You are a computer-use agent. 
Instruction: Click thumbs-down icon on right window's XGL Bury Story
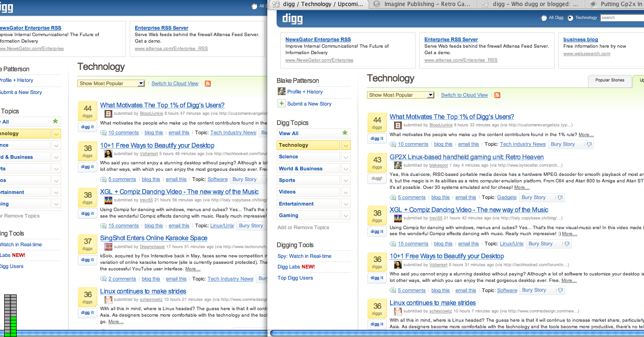click(568, 244)
